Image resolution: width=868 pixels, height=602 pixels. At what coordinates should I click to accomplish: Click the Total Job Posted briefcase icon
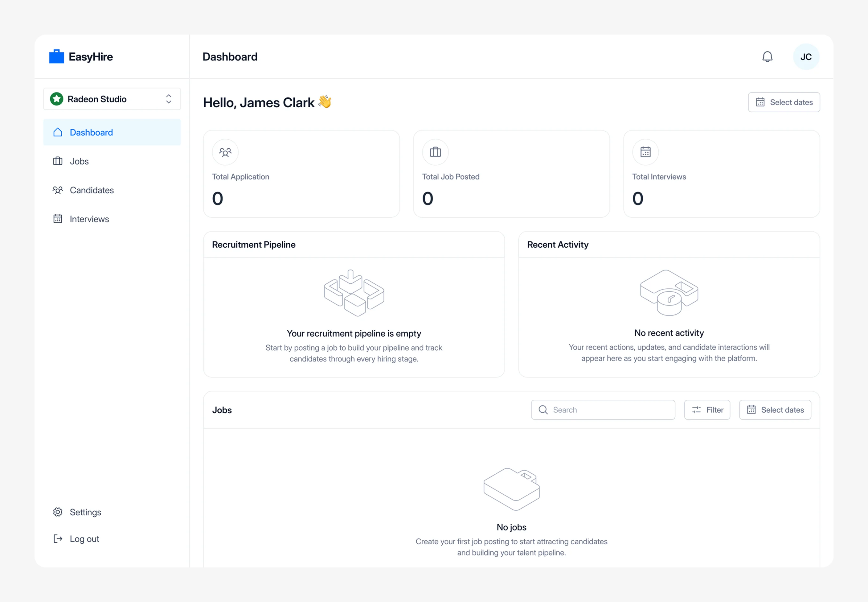pos(435,152)
